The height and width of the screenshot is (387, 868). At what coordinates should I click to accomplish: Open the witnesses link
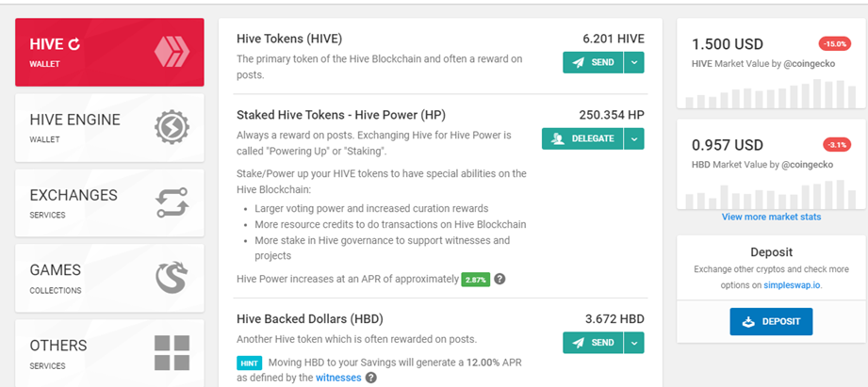pyautogui.click(x=338, y=379)
